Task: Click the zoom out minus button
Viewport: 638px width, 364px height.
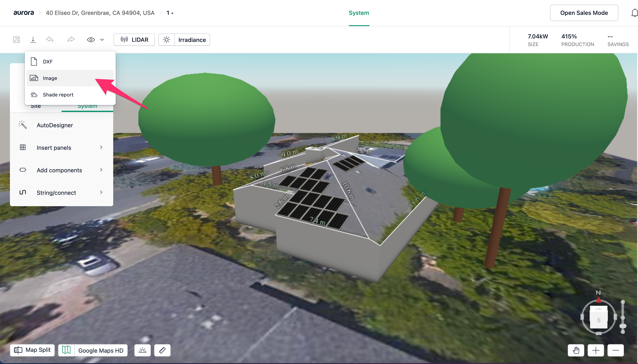Action: [615, 350]
